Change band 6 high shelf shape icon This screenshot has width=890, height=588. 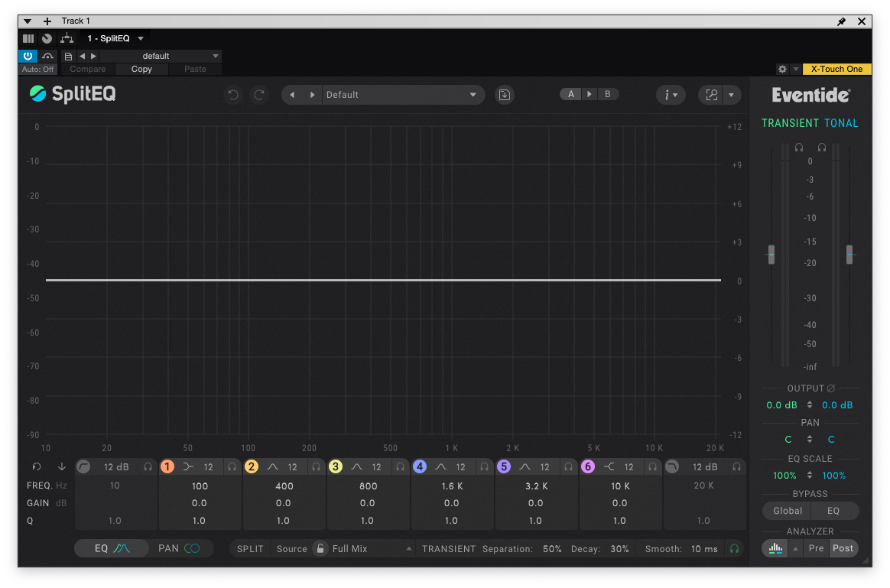tap(609, 466)
